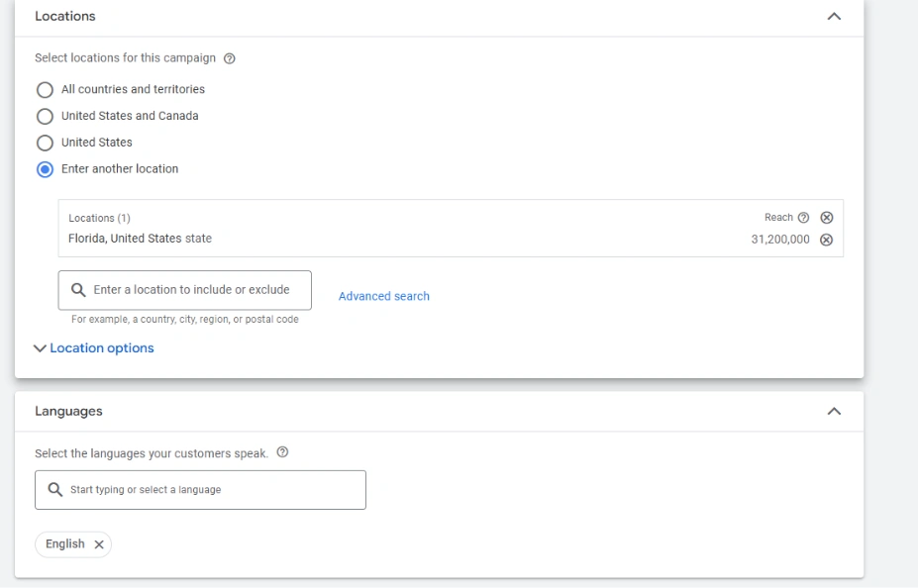Click the Locations section header
Viewport: 918px width, 588px height.
(x=65, y=17)
